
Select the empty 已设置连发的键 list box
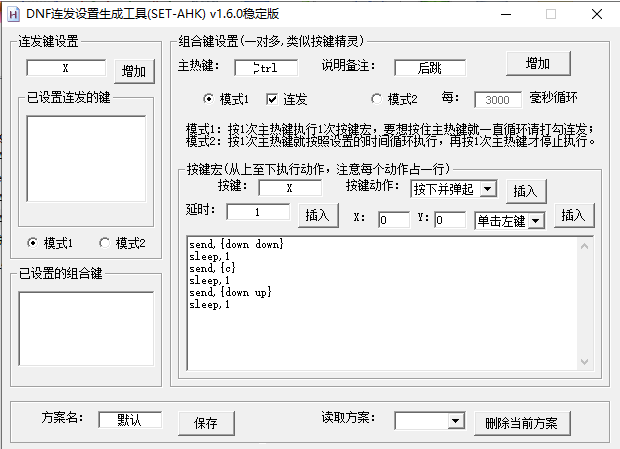pos(86,159)
